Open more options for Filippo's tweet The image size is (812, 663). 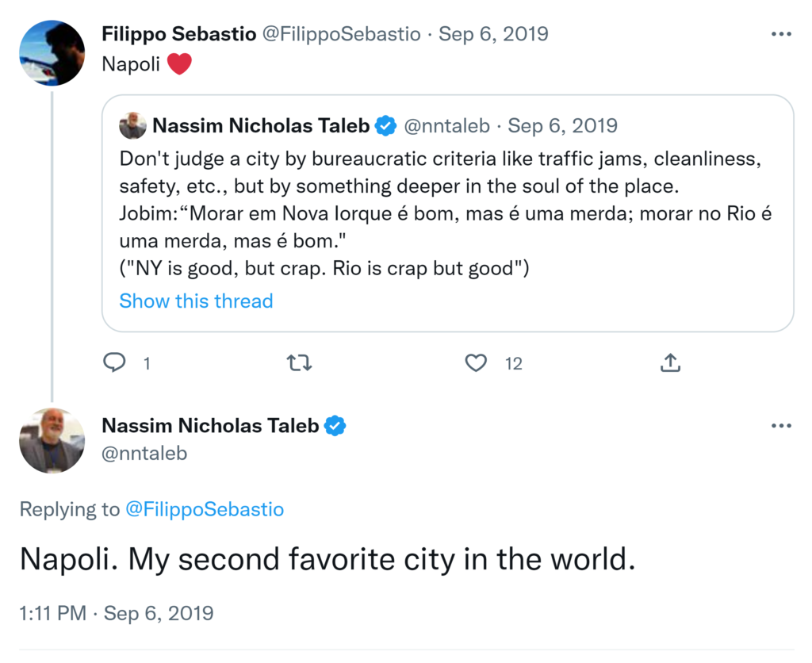coord(781,34)
